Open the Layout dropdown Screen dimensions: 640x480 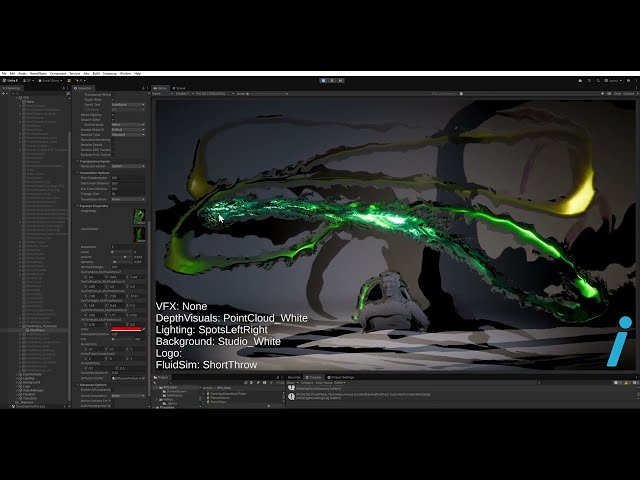coord(613,81)
